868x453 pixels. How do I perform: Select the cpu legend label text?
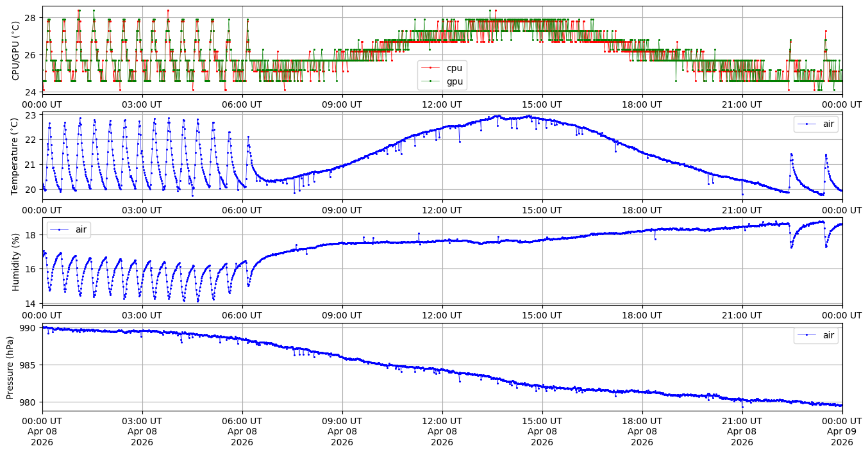point(454,68)
